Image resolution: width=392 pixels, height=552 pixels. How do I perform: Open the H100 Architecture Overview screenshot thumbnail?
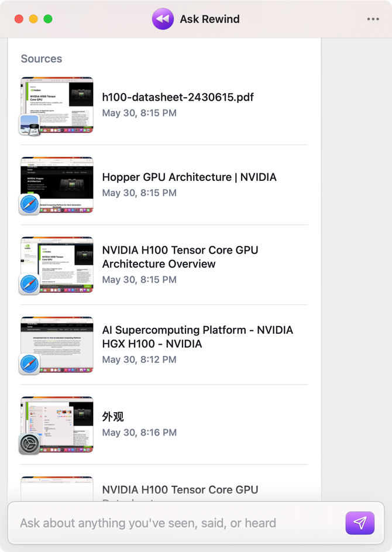click(x=57, y=265)
